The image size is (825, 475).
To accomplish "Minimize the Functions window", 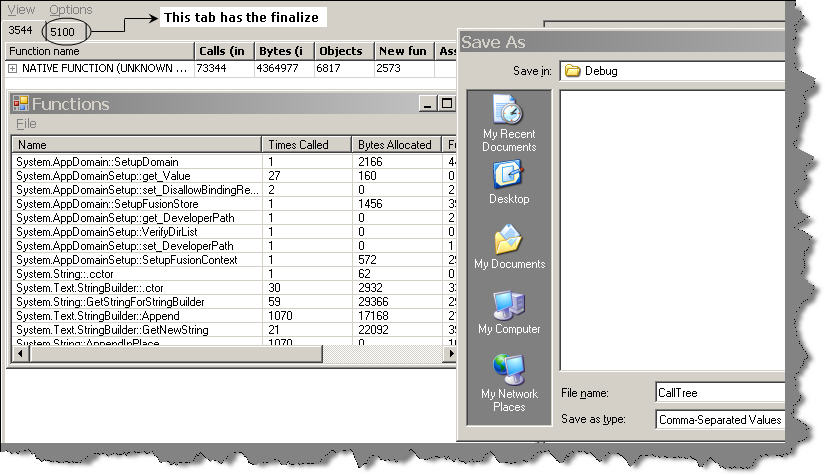I will coord(427,103).
